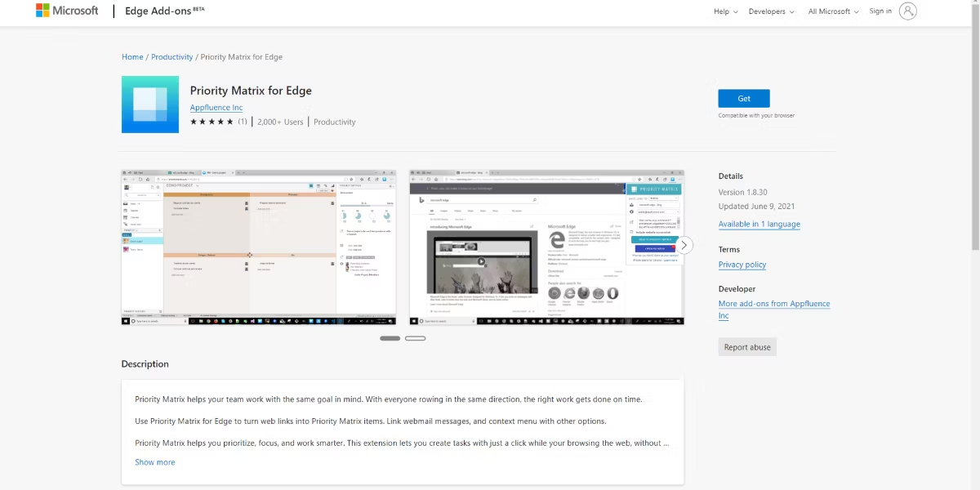Screen dimensions: 980x490
Task: Select the Version 1.8.30 text
Action: pos(743,192)
